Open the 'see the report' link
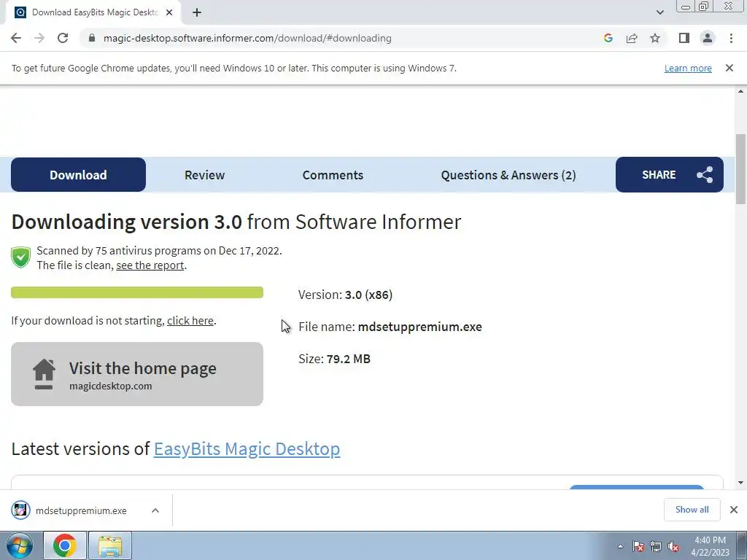This screenshot has height=560, width=747. point(150,265)
